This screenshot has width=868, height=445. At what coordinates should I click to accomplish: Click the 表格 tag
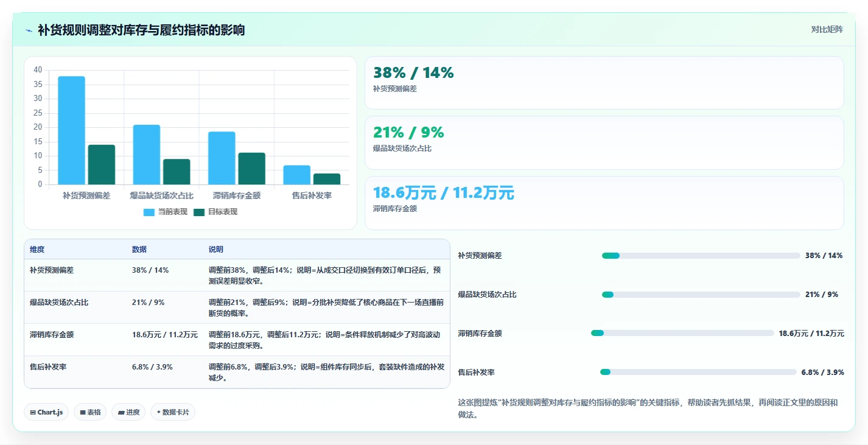pyautogui.click(x=90, y=412)
